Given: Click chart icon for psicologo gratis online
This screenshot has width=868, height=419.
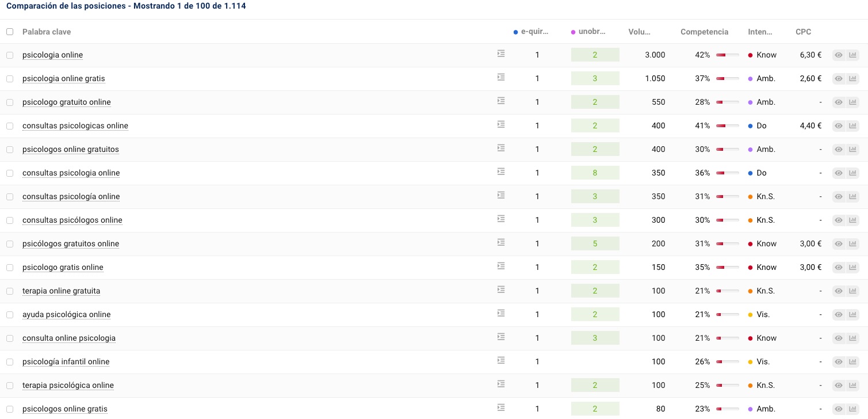Looking at the screenshot, I should tap(852, 268).
